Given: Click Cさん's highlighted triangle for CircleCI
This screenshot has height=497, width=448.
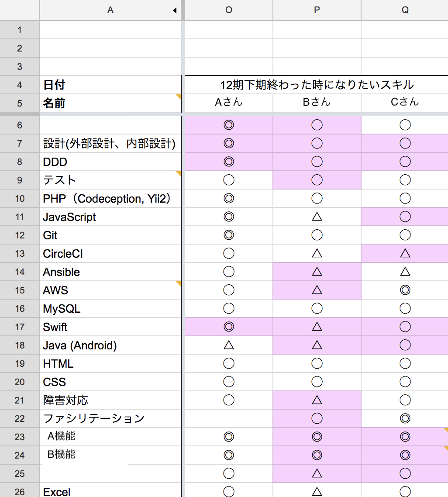Looking at the screenshot, I should point(405,254).
